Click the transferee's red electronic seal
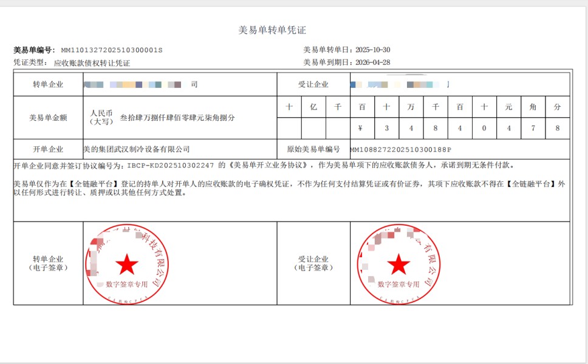The width and height of the screenshot is (588, 364). coord(398,265)
